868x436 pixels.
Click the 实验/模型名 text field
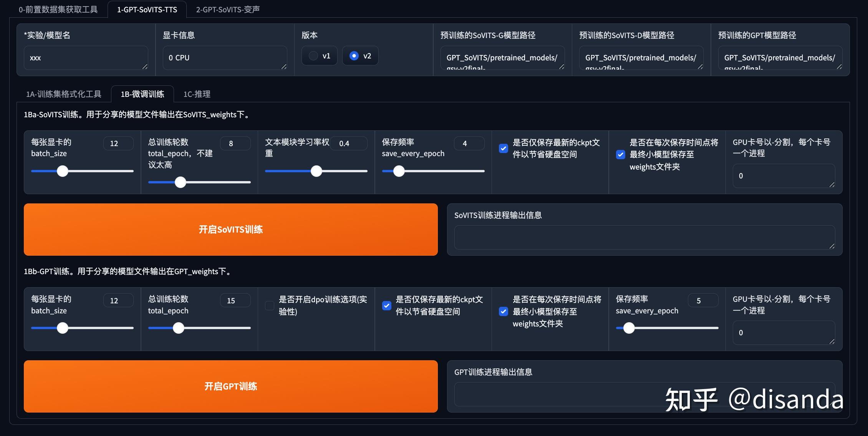85,57
